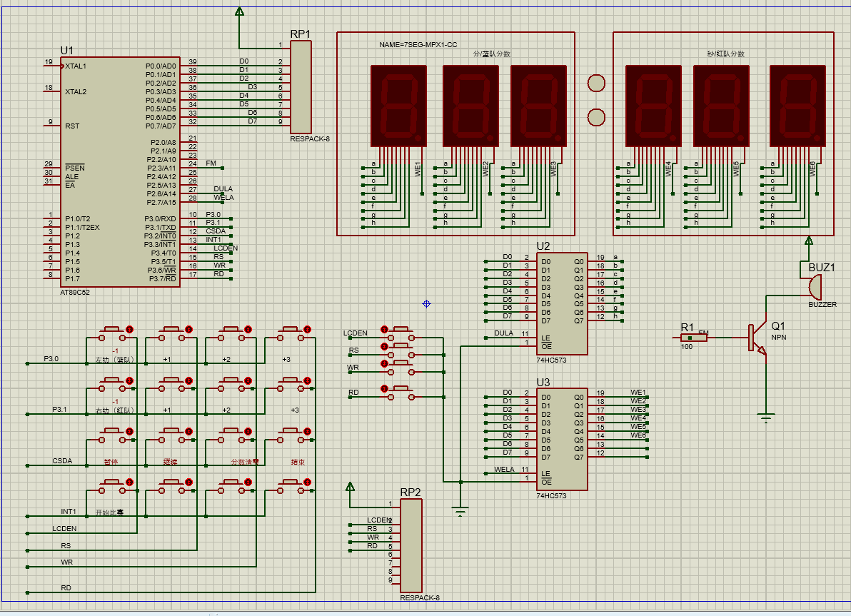
Task: Click the +3 keypad button on row P3.0
Action: (291, 333)
